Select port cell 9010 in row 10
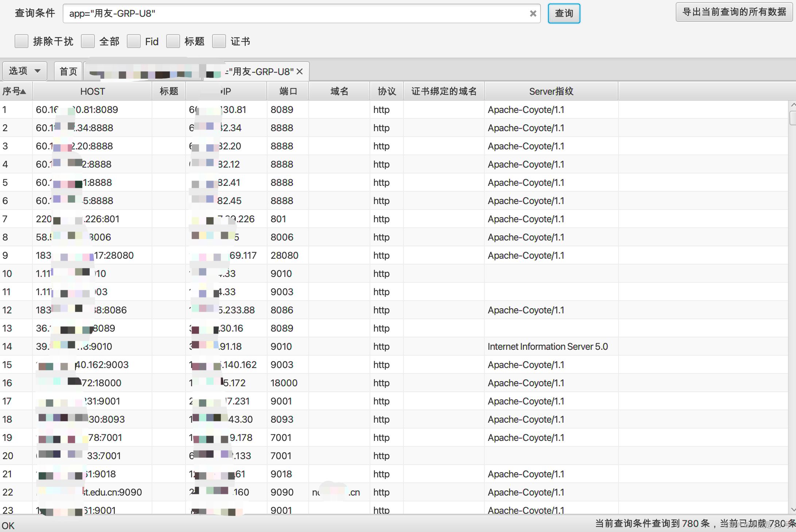Image resolution: width=796 pixels, height=532 pixels. (x=288, y=274)
